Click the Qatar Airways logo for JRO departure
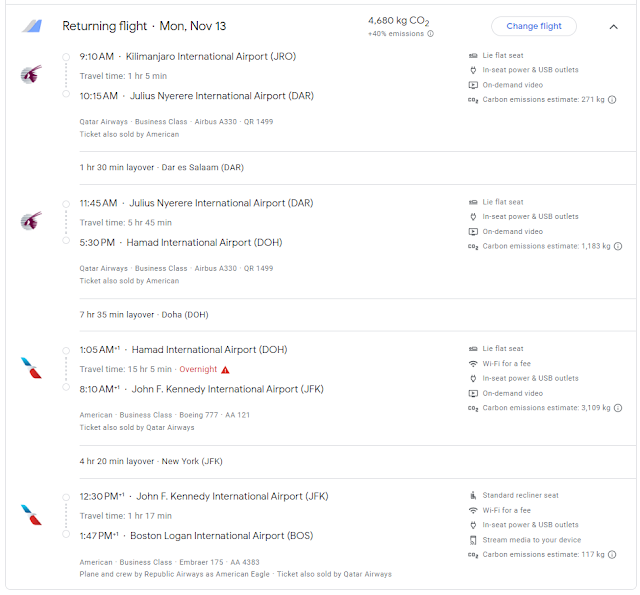 (x=31, y=74)
